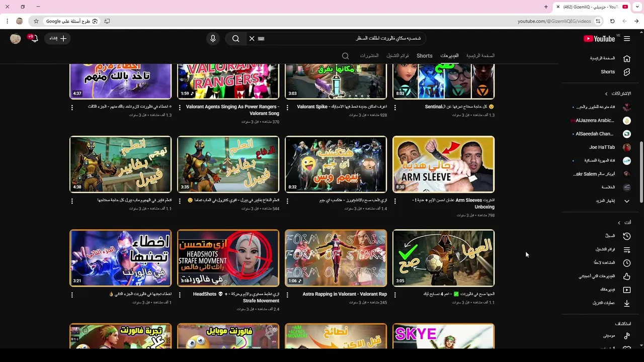Click the YouTube logo
Image resolution: width=644 pixels, height=362 pixels.
point(599,39)
